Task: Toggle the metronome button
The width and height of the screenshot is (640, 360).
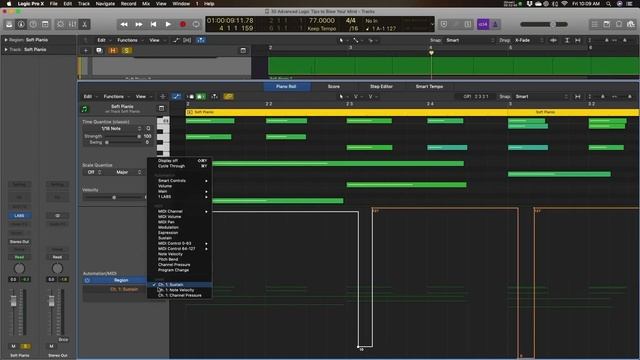Action: 495,24
